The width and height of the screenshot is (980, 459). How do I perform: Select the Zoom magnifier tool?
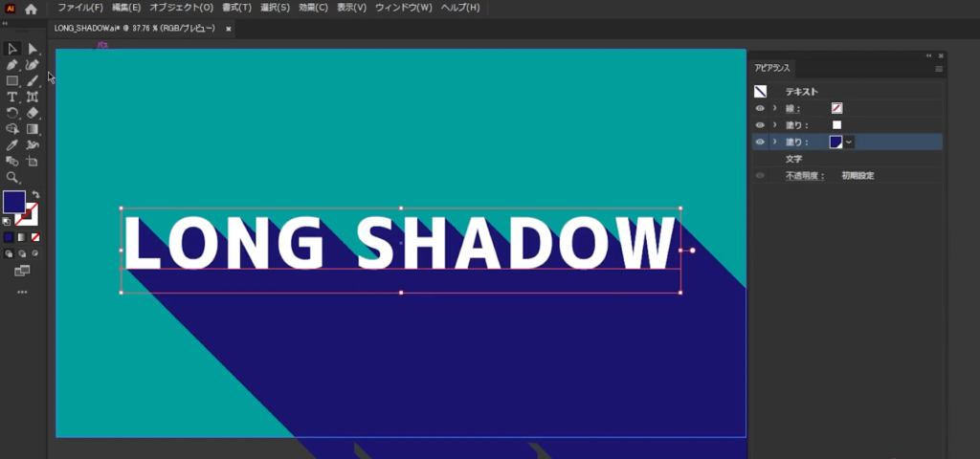point(12,178)
